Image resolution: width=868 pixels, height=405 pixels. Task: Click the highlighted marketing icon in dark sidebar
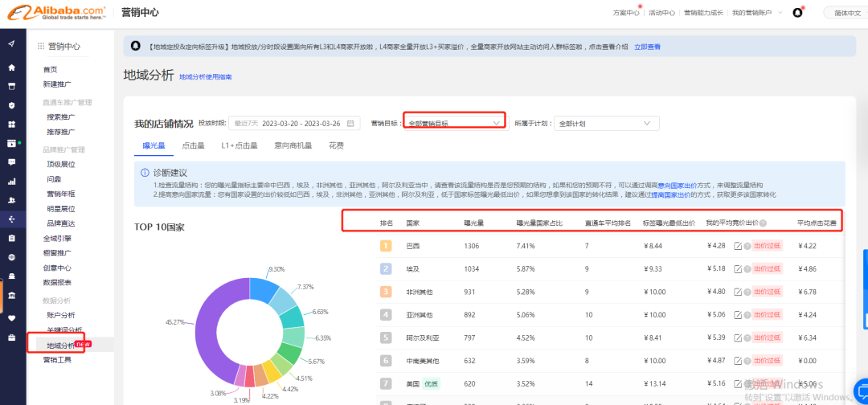point(11,219)
